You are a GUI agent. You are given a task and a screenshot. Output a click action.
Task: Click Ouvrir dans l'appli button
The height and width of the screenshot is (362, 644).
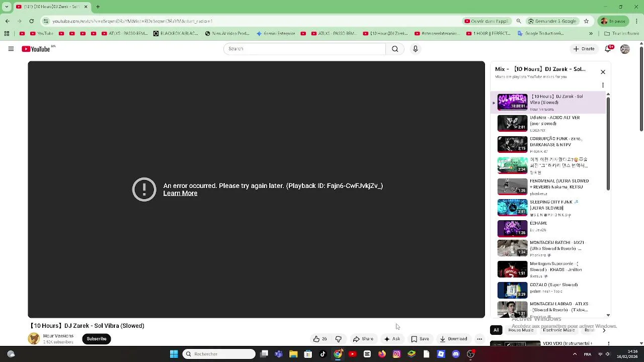click(x=487, y=21)
